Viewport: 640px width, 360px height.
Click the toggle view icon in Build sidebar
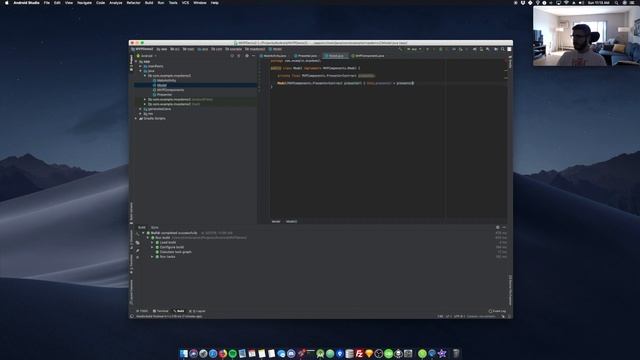tap(138, 242)
